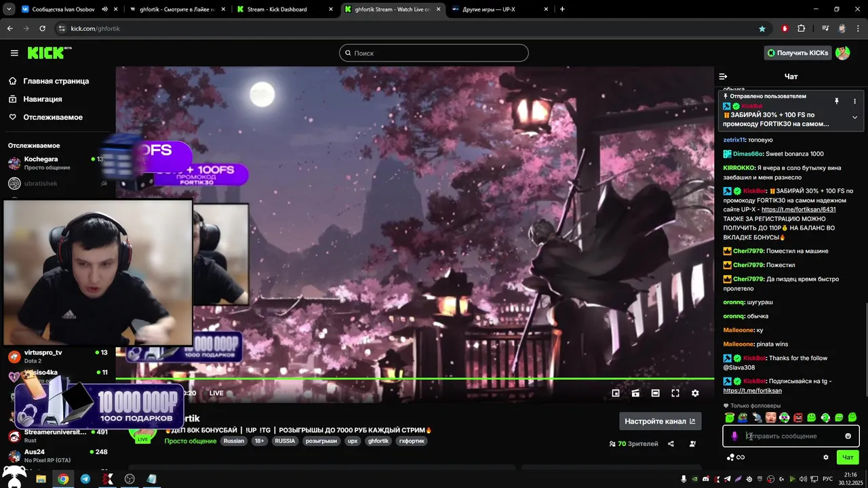This screenshot has height=488, width=868.
Task: Open the t.me/fortiksan link in chat
Action: tap(752, 390)
